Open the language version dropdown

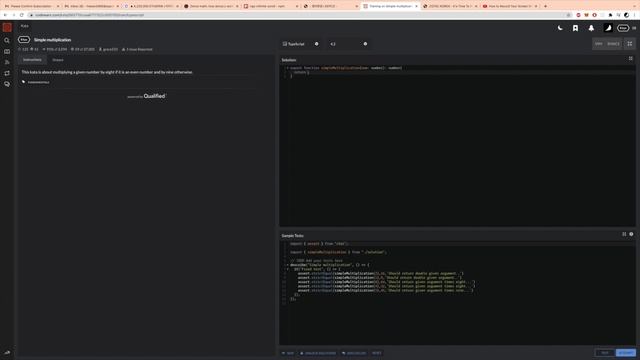pos(349,44)
